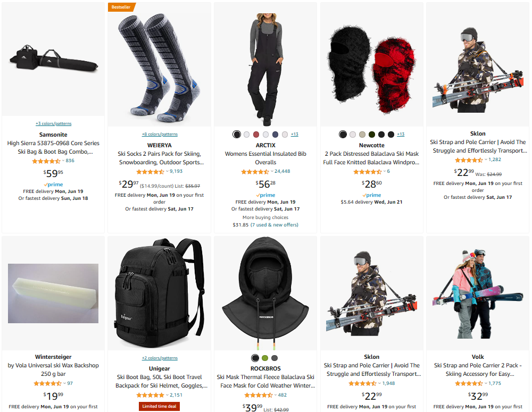Open +8 colors/patterns for WEIERYA socks
Image resolution: width=532 pixels, height=412 pixels.
pyautogui.click(x=160, y=134)
